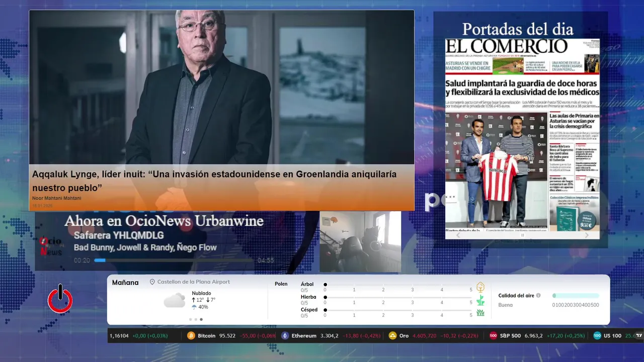Click the red power button icon

pyautogui.click(x=60, y=299)
